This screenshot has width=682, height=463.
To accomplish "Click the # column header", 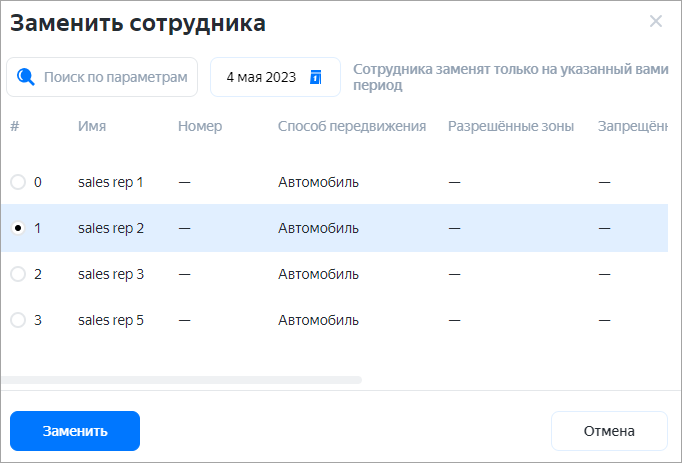I will [x=15, y=126].
